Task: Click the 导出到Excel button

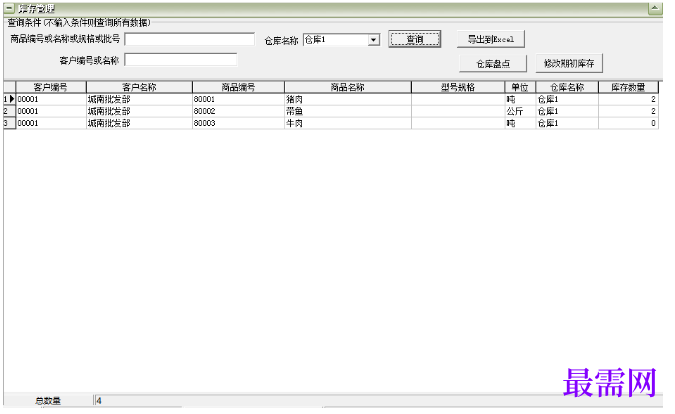Action: click(x=491, y=39)
